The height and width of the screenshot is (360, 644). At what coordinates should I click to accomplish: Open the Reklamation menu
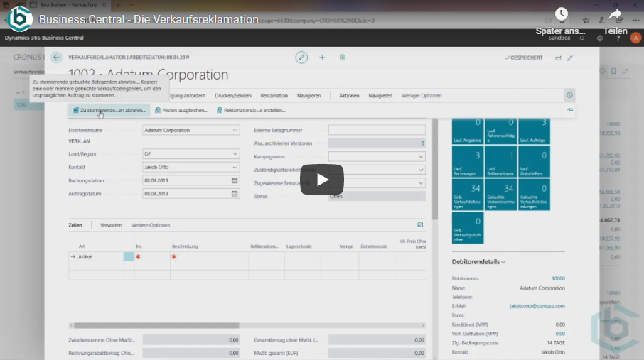pyautogui.click(x=274, y=96)
